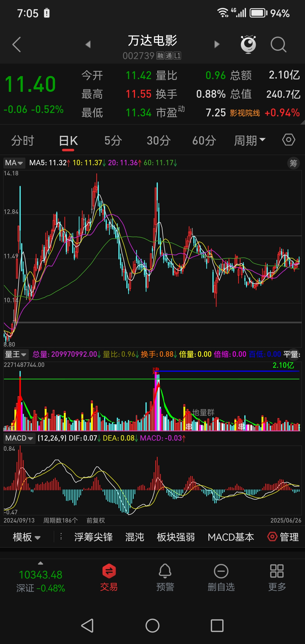Select the 日K daily candlestick tab

tap(68, 140)
